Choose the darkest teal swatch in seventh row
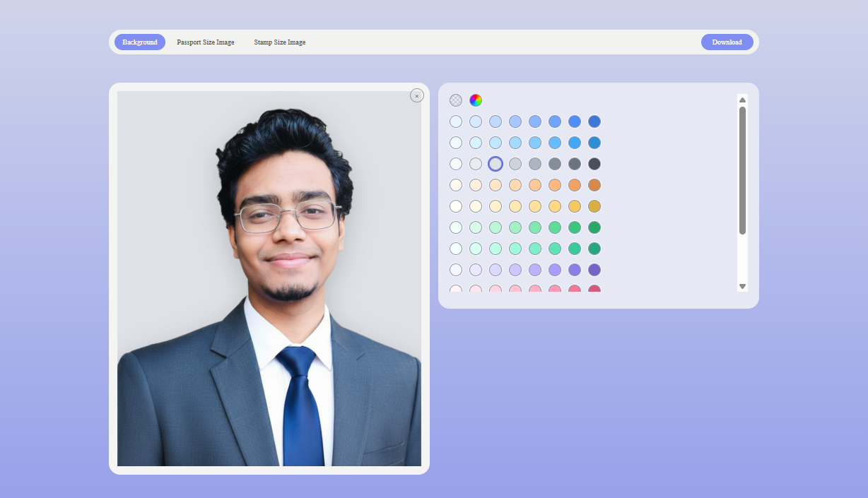Screen dimensions: 868x498 coord(594,249)
